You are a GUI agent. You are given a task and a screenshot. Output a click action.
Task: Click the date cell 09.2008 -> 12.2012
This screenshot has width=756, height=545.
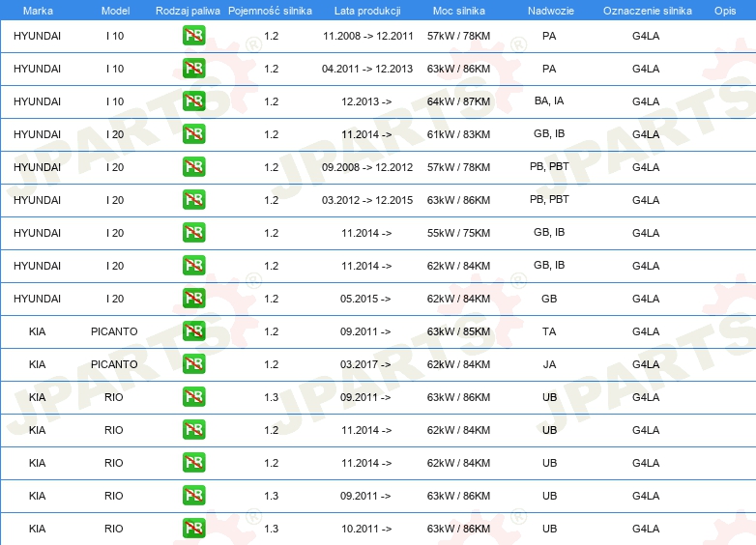click(367, 167)
